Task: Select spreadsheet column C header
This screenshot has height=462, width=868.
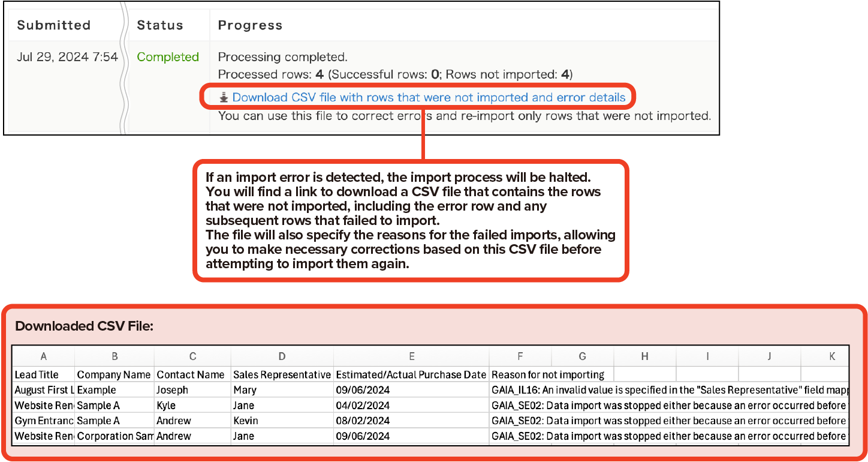Action: tap(193, 356)
